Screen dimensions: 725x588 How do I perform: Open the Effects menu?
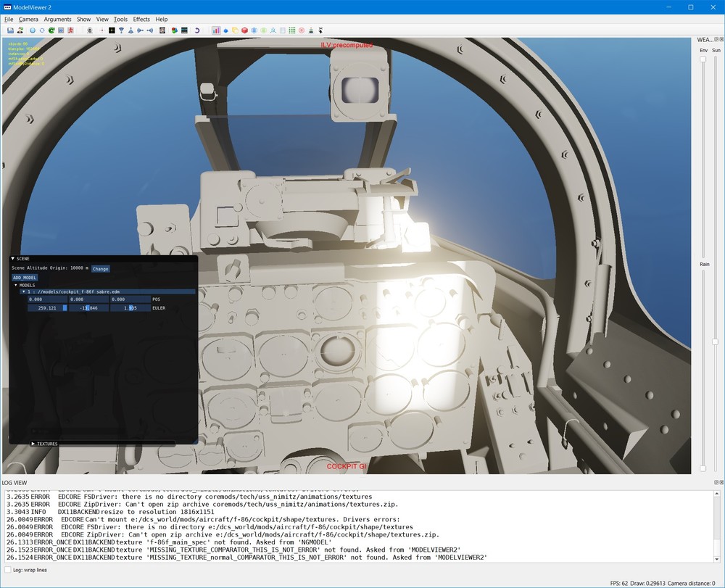click(141, 19)
